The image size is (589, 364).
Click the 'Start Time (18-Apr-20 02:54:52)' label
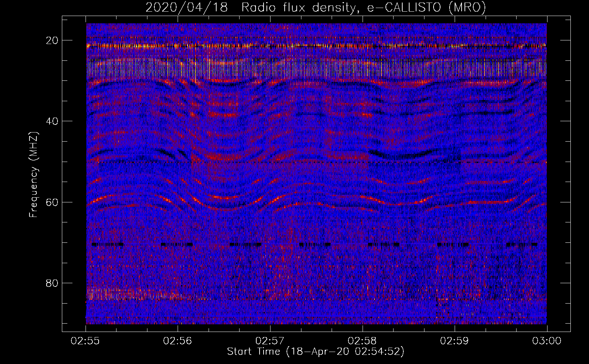pyautogui.click(x=316, y=352)
